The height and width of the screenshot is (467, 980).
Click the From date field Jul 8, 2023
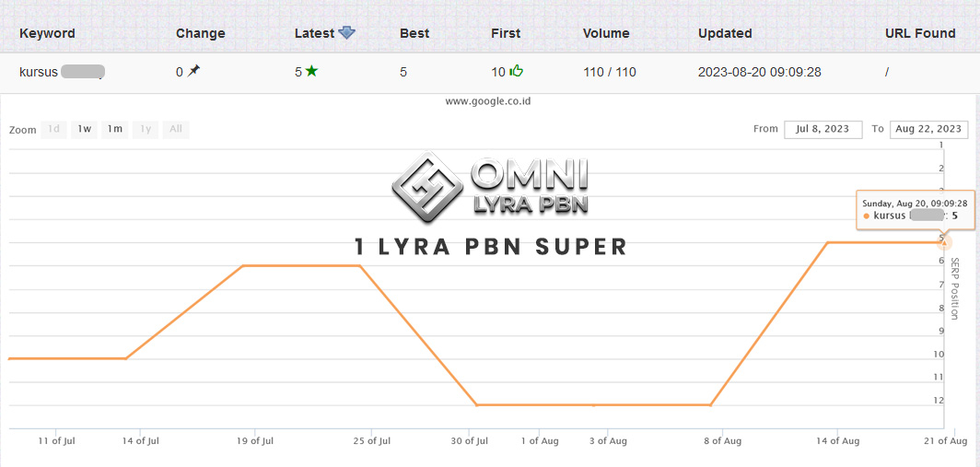[823, 129]
